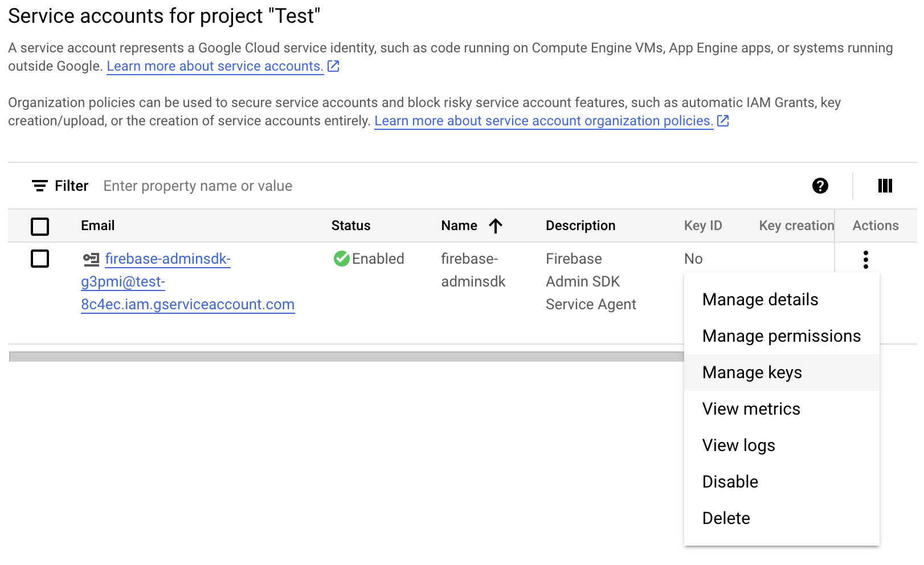Choose View metrics from the menu
Viewport: 924px width, 565px height.
(751, 409)
